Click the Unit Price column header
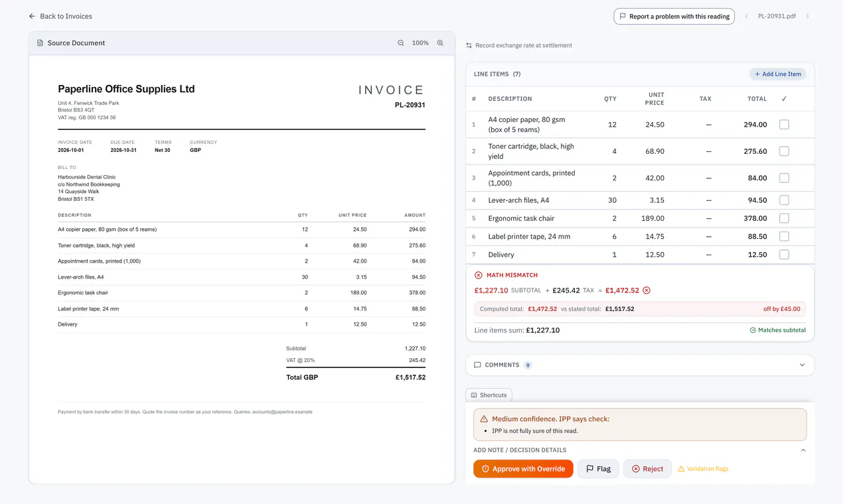843x504 pixels. pyautogui.click(x=654, y=99)
